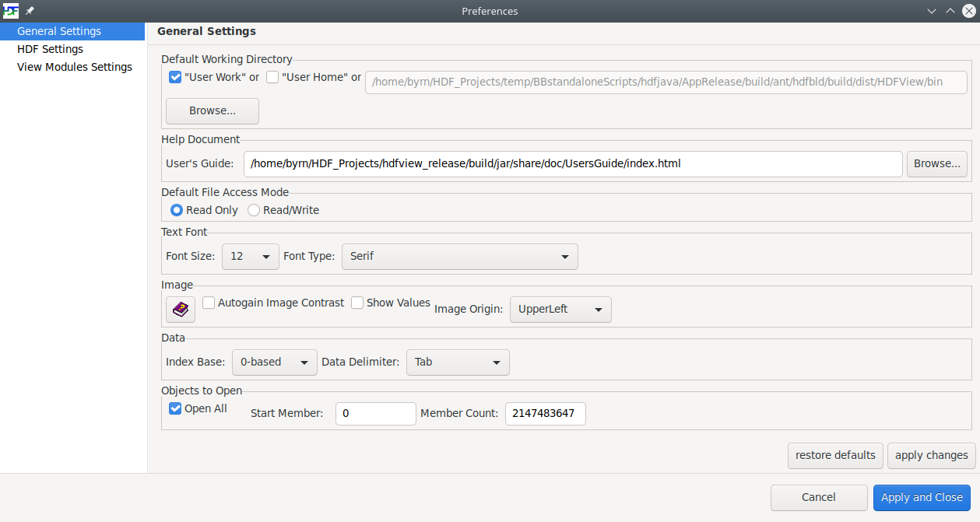Open View Modules Settings page
The width and height of the screenshot is (980, 522).
pyautogui.click(x=75, y=67)
